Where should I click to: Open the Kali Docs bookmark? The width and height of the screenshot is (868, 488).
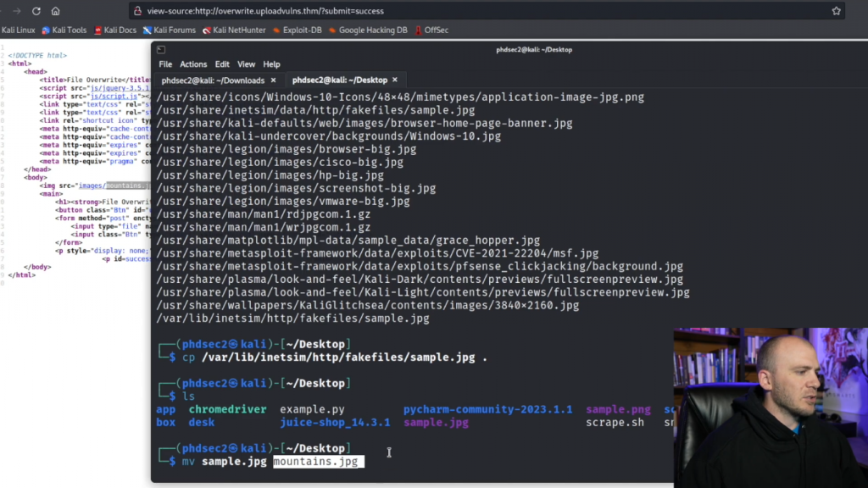[115, 30]
